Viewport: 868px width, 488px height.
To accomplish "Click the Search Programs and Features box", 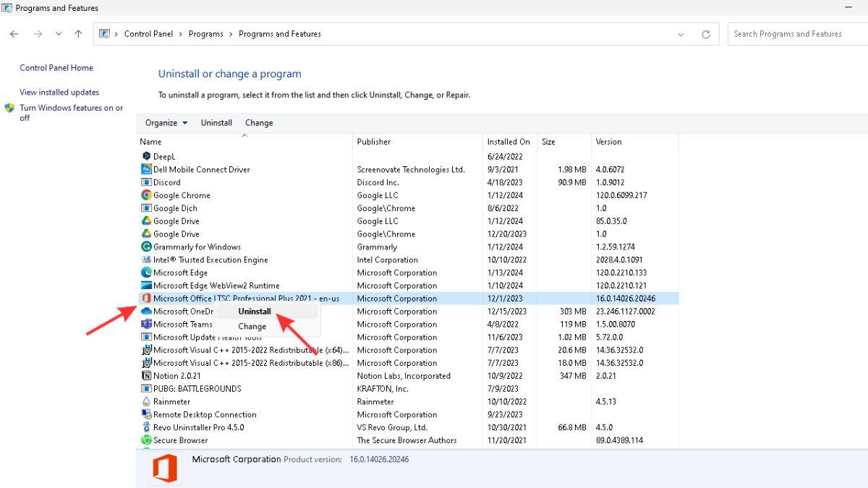I will (x=798, y=34).
